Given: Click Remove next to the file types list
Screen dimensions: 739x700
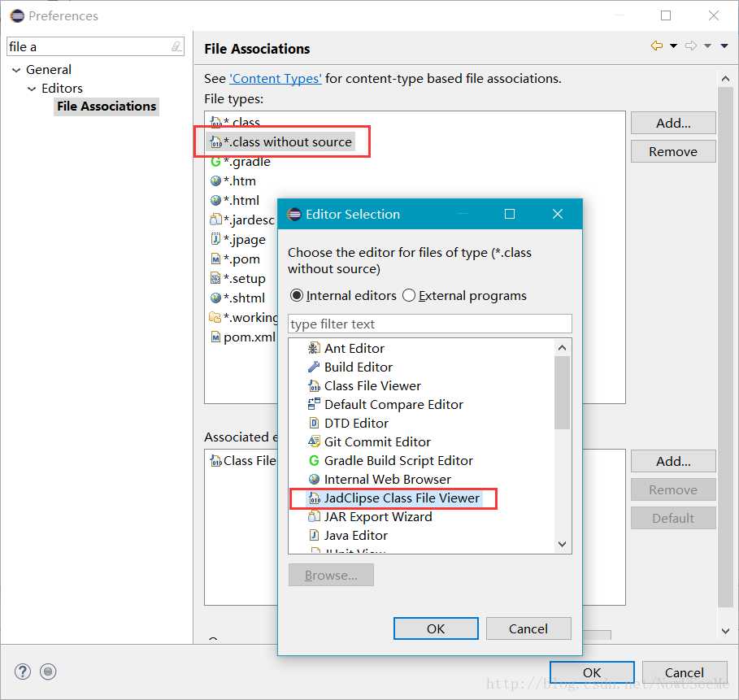Looking at the screenshot, I should click(673, 151).
